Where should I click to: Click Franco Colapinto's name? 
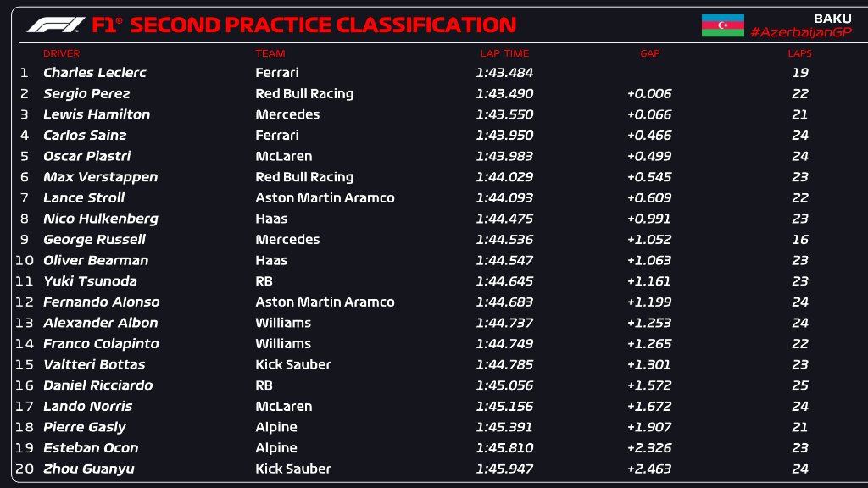[x=101, y=343]
